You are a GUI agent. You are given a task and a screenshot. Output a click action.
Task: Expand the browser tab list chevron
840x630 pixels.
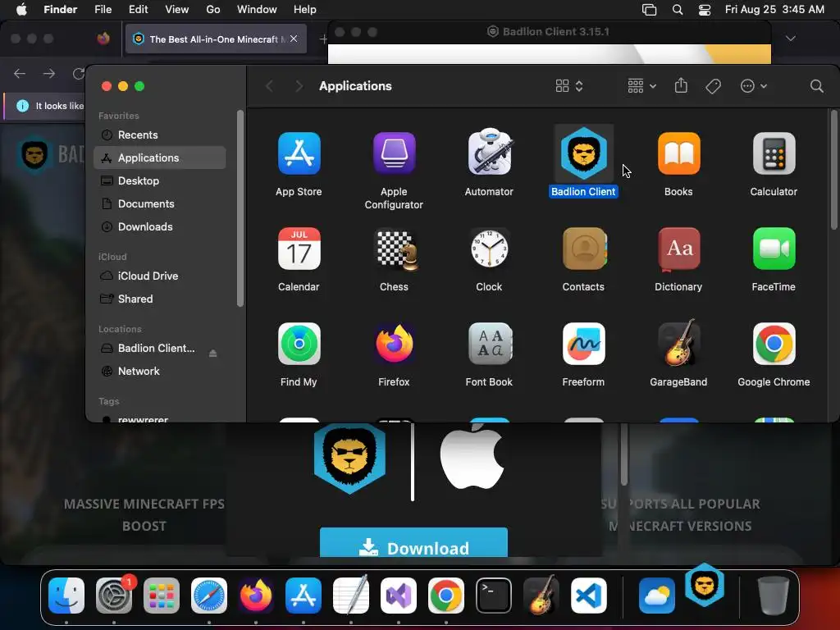pos(790,38)
